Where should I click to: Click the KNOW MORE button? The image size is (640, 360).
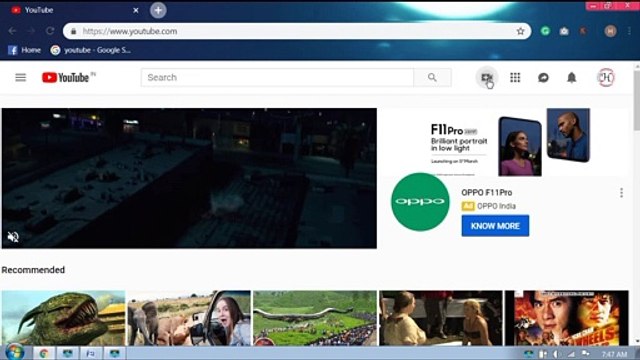(495, 226)
